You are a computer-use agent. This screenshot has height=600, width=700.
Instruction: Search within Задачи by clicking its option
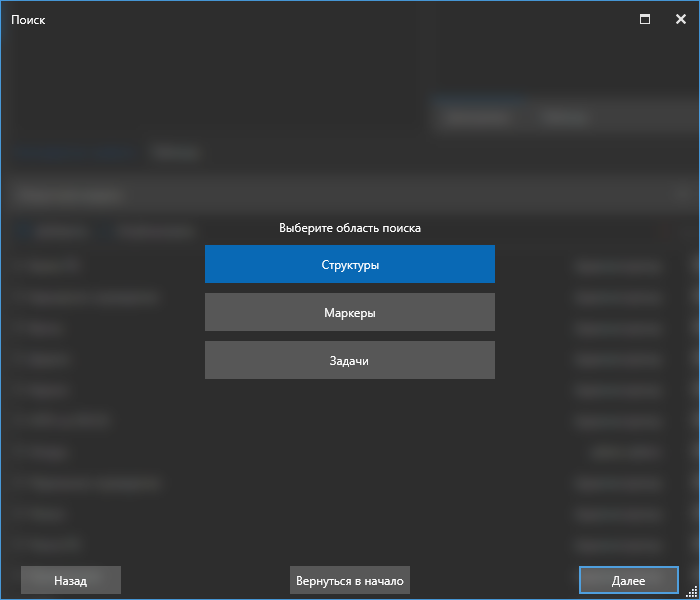pyautogui.click(x=350, y=360)
